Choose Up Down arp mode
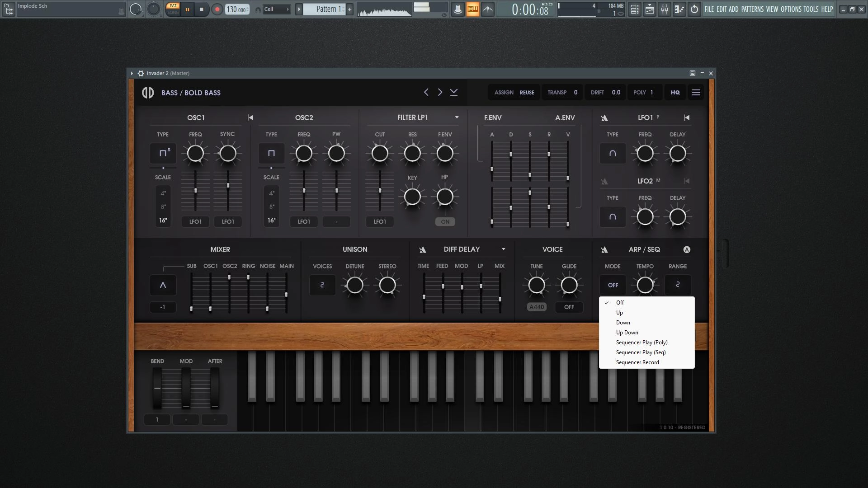The height and width of the screenshot is (488, 868). tap(646, 333)
